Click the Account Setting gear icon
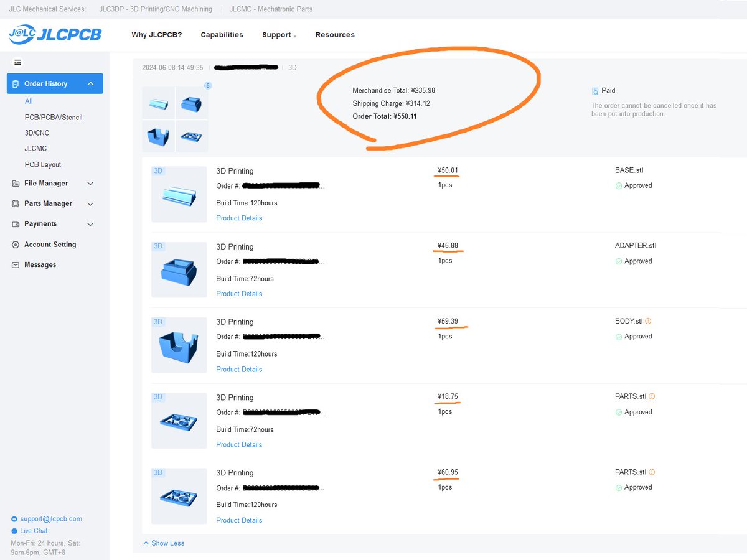 tap(16, 245)
